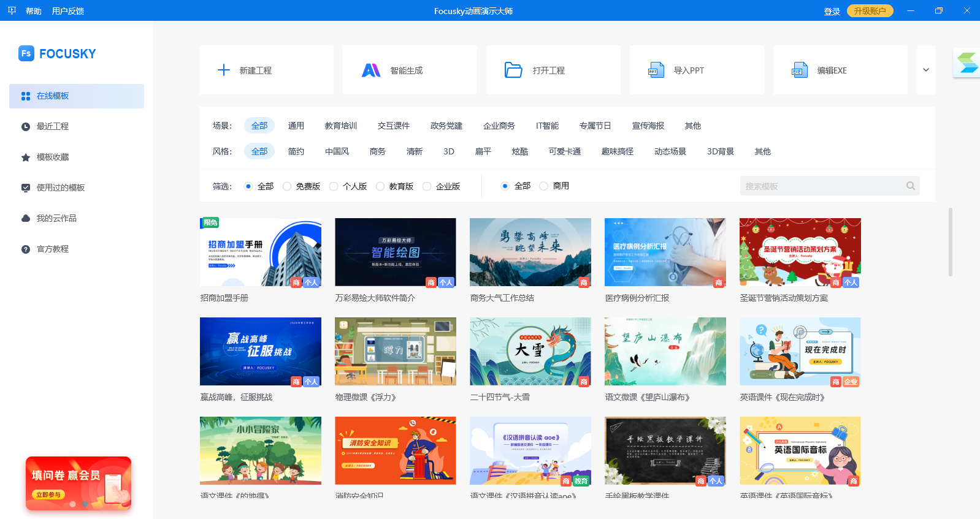Choose the 3D背景 style tab
Viewport: 980px width, 519px height.
click(x=720, y=151)
